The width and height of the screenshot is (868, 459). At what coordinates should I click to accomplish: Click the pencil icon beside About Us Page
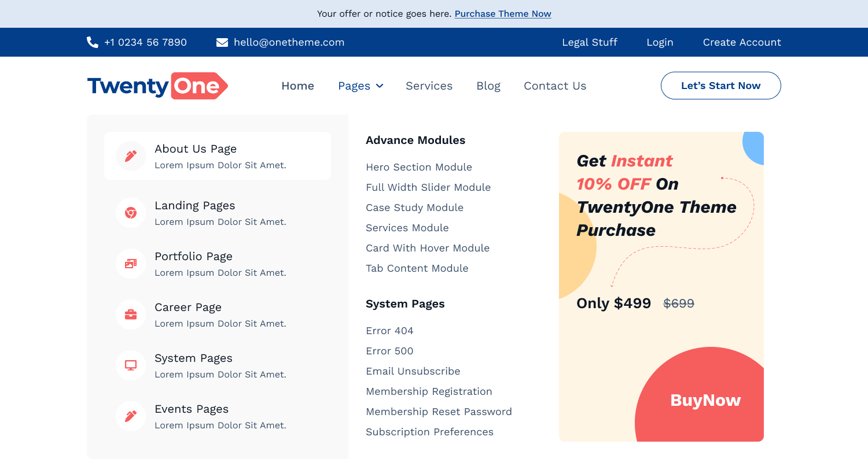point(131,156)
